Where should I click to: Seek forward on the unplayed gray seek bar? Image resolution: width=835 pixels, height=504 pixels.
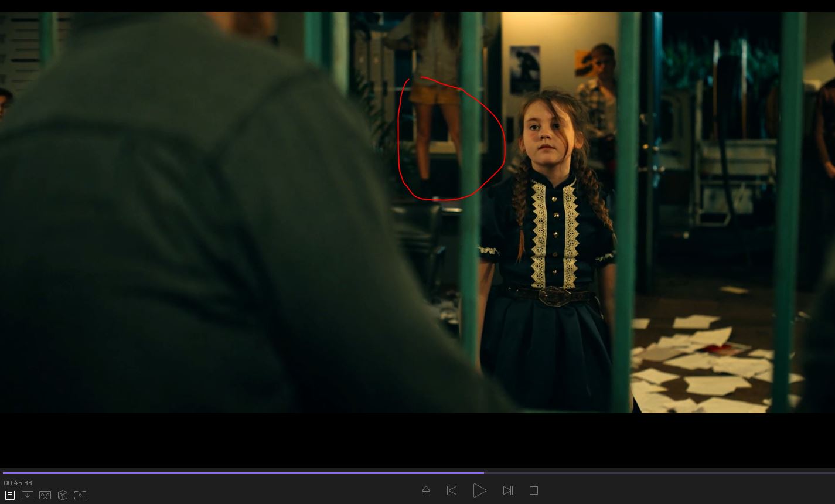645,472
